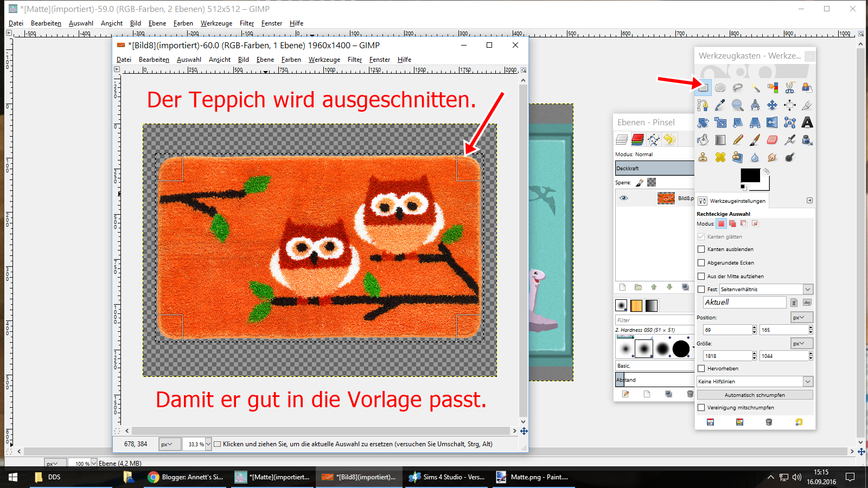Open the Sims 4 Studio taskbar button

447,477
